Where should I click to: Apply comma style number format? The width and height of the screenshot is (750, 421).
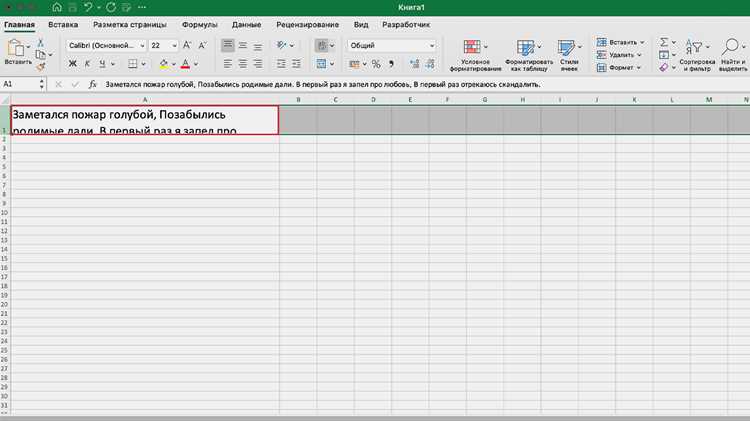pyautogui.click(x=391, y=64)
